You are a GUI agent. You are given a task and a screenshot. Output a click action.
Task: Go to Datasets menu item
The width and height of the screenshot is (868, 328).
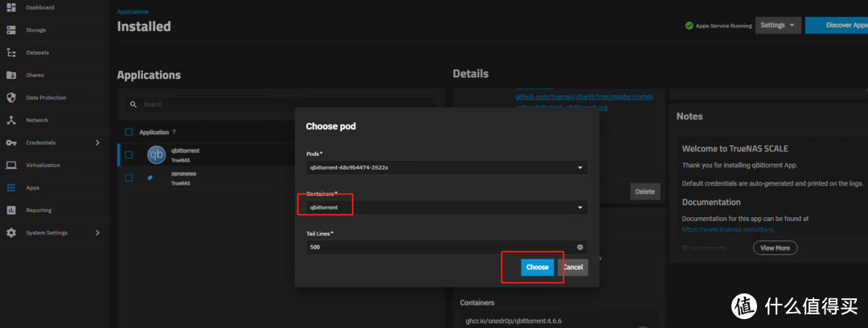tap(37, 52)
